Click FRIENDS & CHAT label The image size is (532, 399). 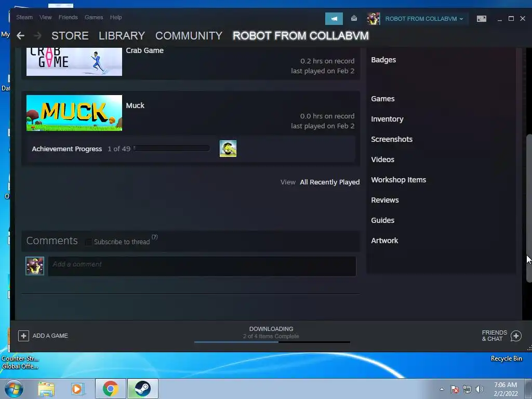495,336
